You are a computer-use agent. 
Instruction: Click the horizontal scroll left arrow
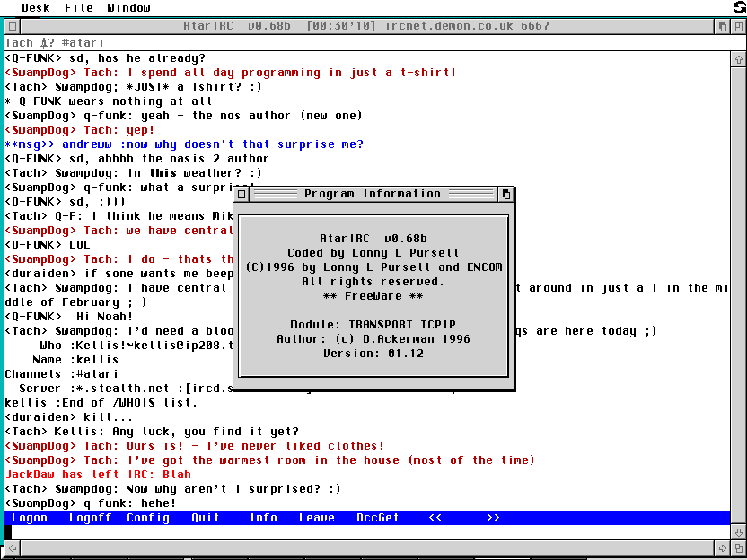[13, 547]
